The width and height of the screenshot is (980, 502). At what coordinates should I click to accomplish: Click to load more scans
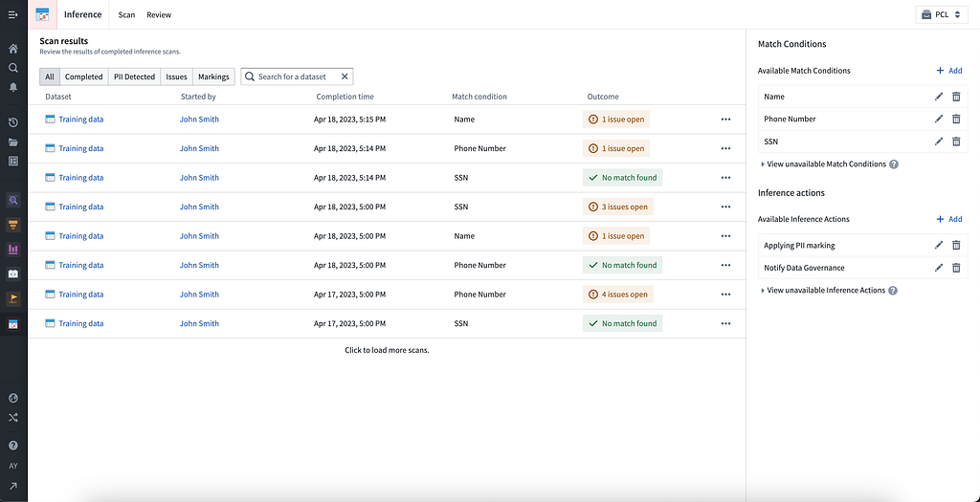[x=387, y=350]
